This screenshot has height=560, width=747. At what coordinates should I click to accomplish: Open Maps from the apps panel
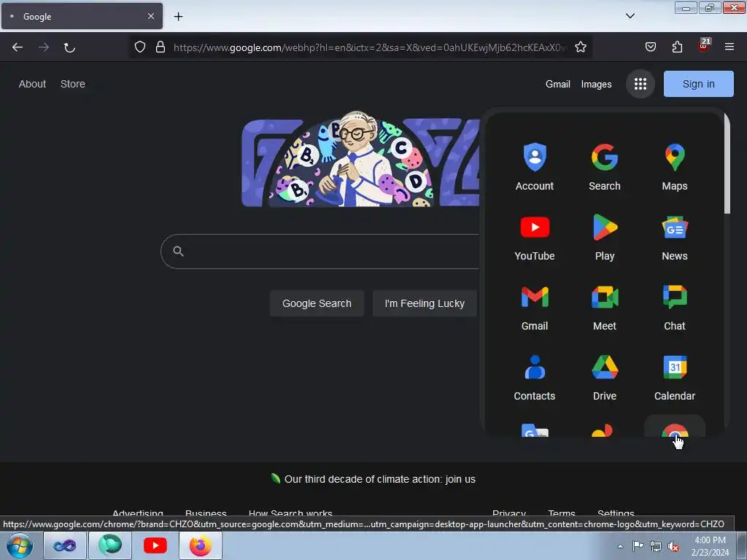pos(675,167)
